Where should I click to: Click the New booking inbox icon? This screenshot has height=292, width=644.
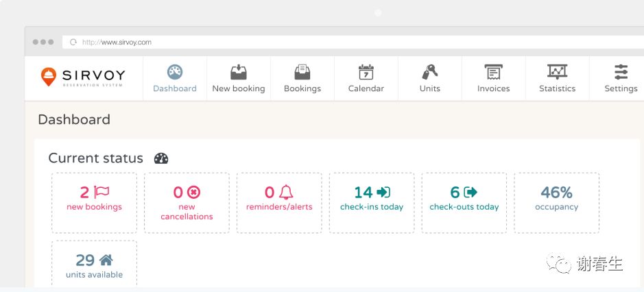coord(239,72)
